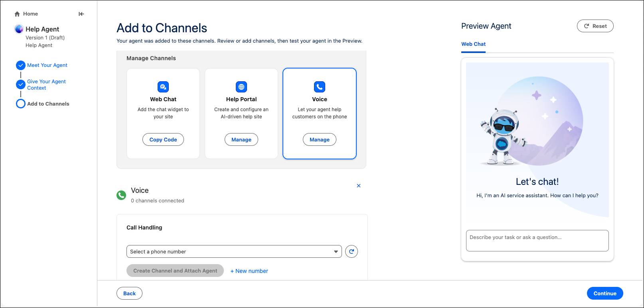
Task: Open the Select a phone number dropdown
Action: (x=234, y=251)
